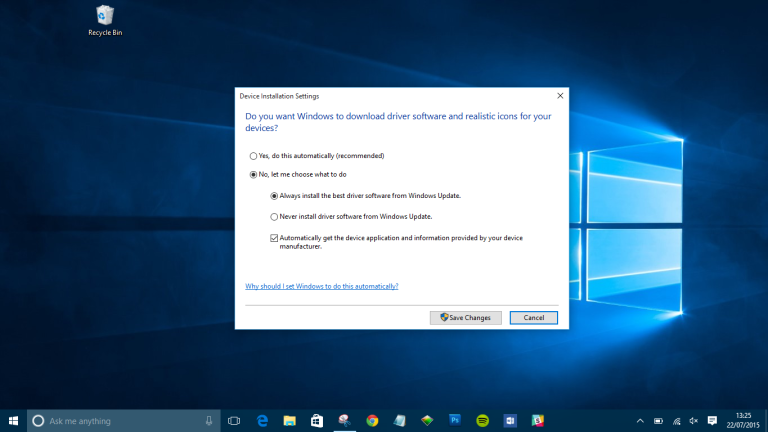Viewport: 768px width, 432px height.
Task: Open the clock showing 13:25
Action: (x=743, y=421)
